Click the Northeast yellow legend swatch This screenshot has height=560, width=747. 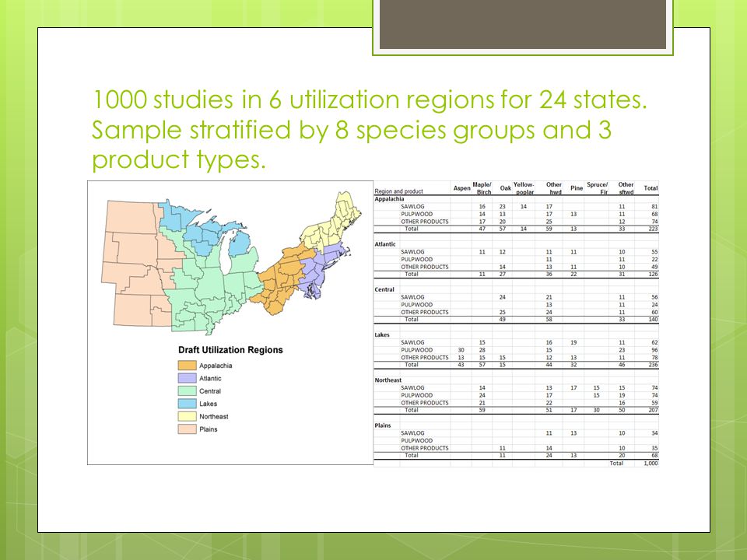[187, 416]
